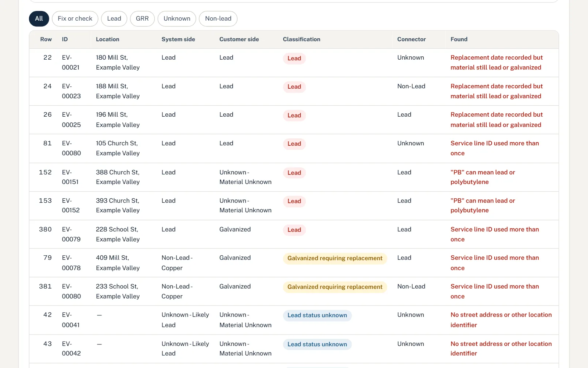Sort by Row column header
Viewport: 588px width, 368px height.
46,39
